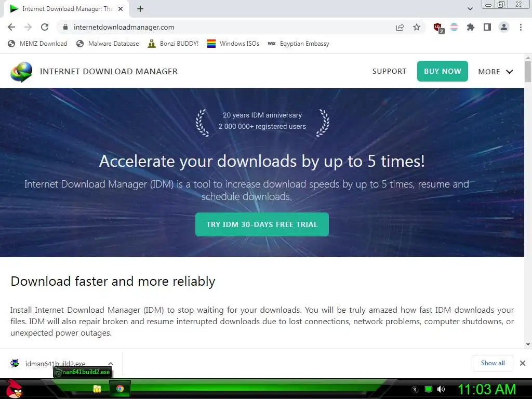This screenshot has width=532, height=399.
Task: Open the Extensions puzzle icon
Action: pos(471,27)
